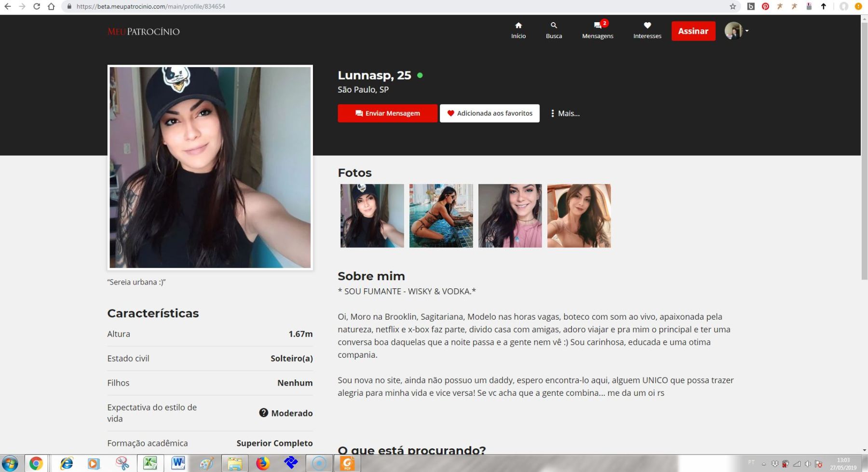The width and height of the screenshot is (868, 472).
Task: Click the Pinterest extension icon
Action: [765, 6]
